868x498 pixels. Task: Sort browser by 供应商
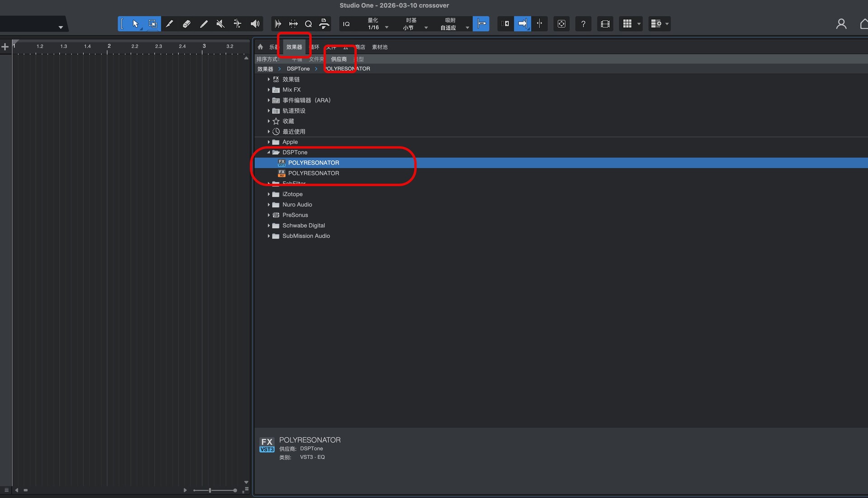point(339,59)
